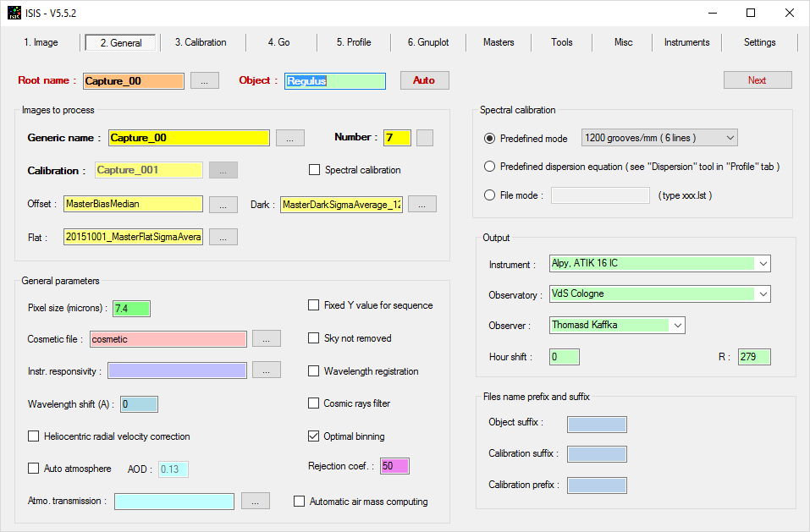810x532 pixels.
Task: Open browse dialog for Flat file
Action: pyautogui.click(x=223, y=238)
